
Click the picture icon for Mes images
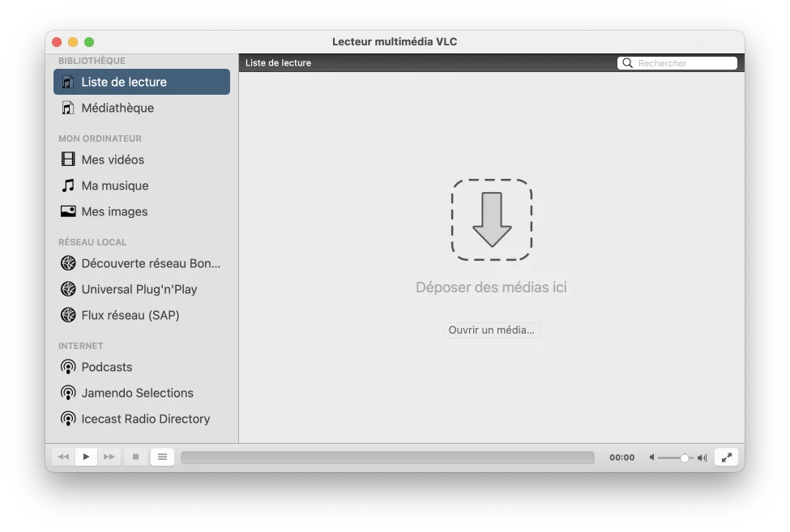pyautogui.click(x=68, y=211)
